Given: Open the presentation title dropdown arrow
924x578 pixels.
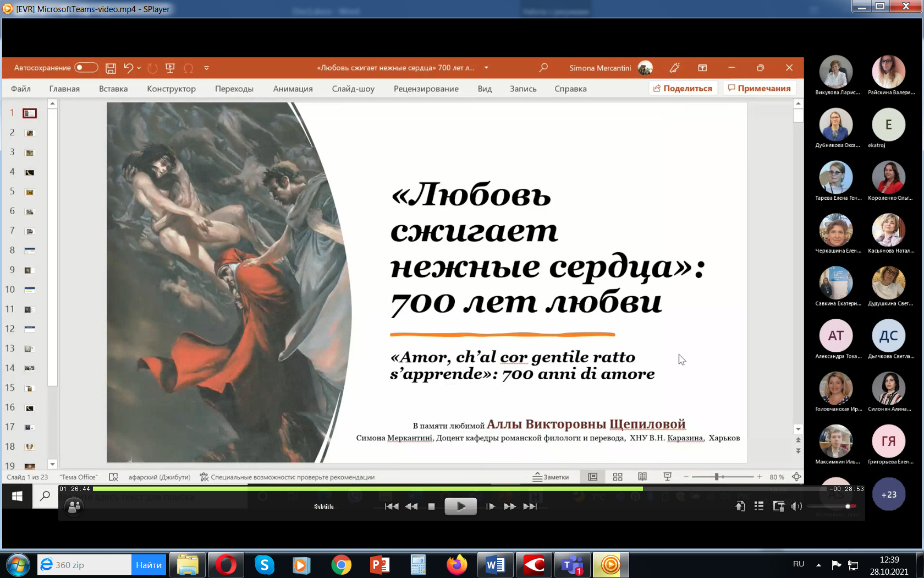Looking at the screenshot, I should (486, 68).
